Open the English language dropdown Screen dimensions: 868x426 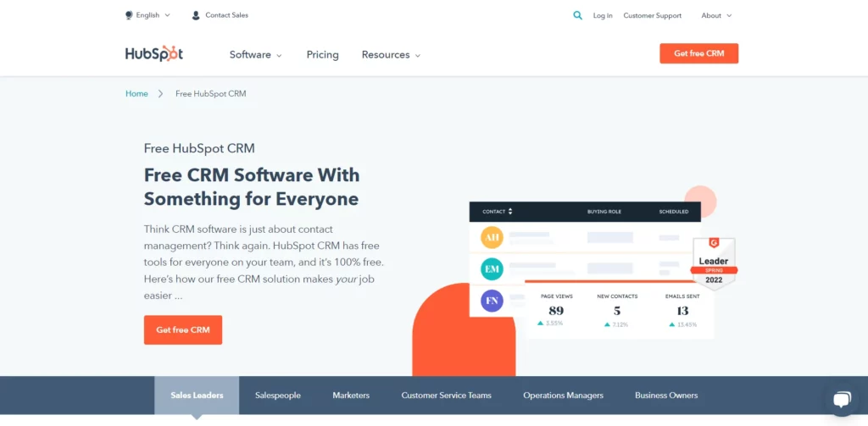pos(147,15)
